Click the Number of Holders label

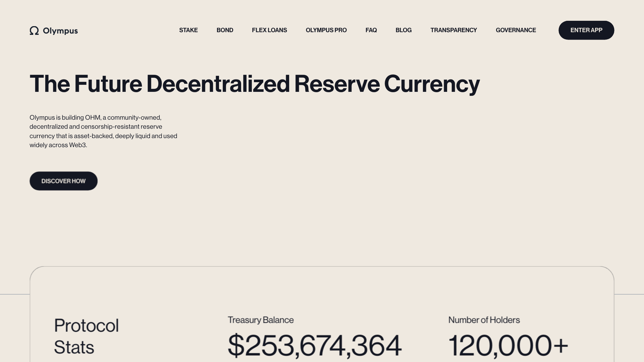(484, 320)
